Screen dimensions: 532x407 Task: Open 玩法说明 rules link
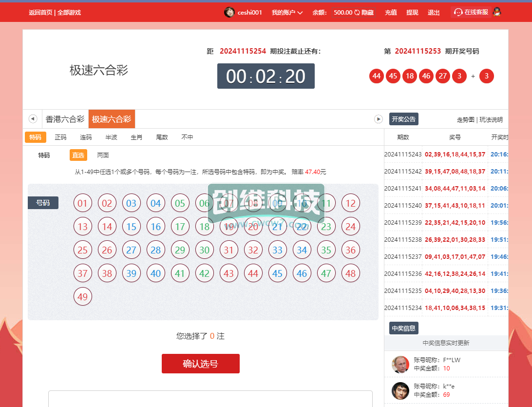[x=491, y=119]
